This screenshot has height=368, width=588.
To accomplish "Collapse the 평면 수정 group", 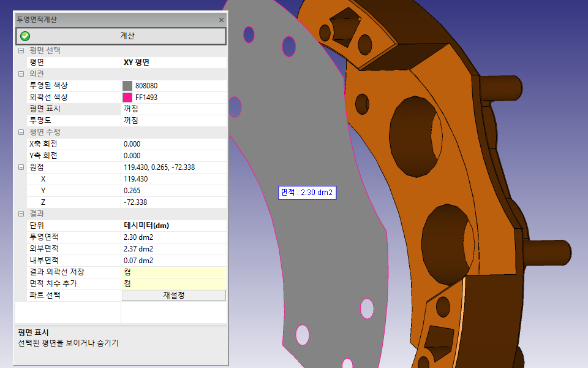I will pyautogui.click(x=21, y=132).
